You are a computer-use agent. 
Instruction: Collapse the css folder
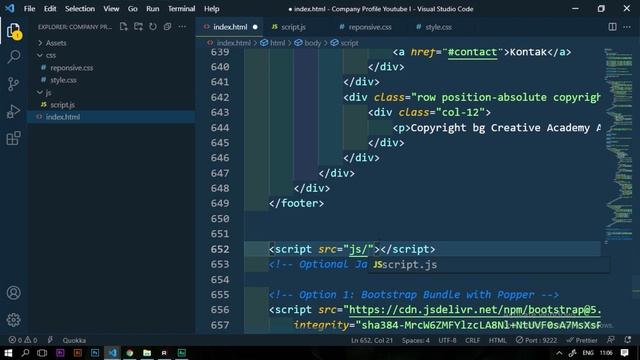(51, 55)
